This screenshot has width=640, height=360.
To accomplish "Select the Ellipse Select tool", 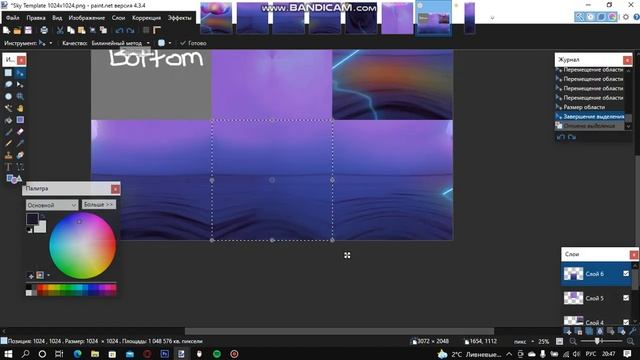I will click(8, 96).
